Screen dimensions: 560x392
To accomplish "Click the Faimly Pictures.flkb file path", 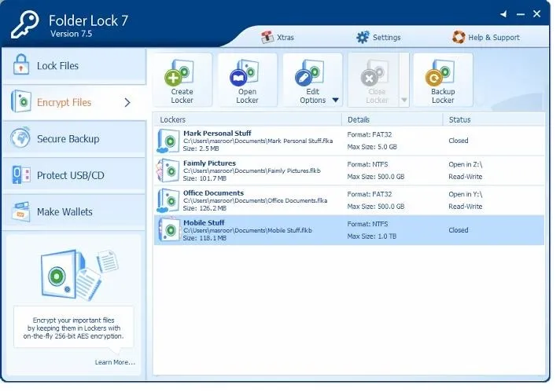I will pos(252,170).
